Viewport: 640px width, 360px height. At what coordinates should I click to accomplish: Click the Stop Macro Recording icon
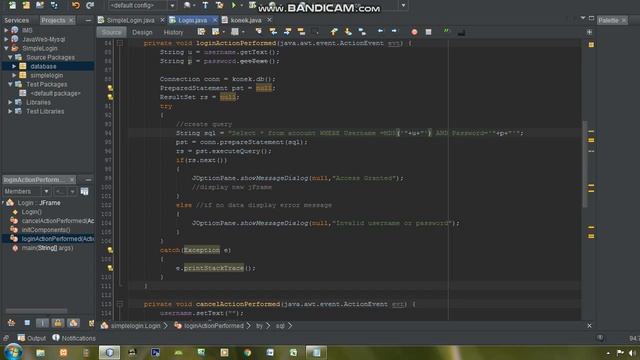[x=428, y=32]
